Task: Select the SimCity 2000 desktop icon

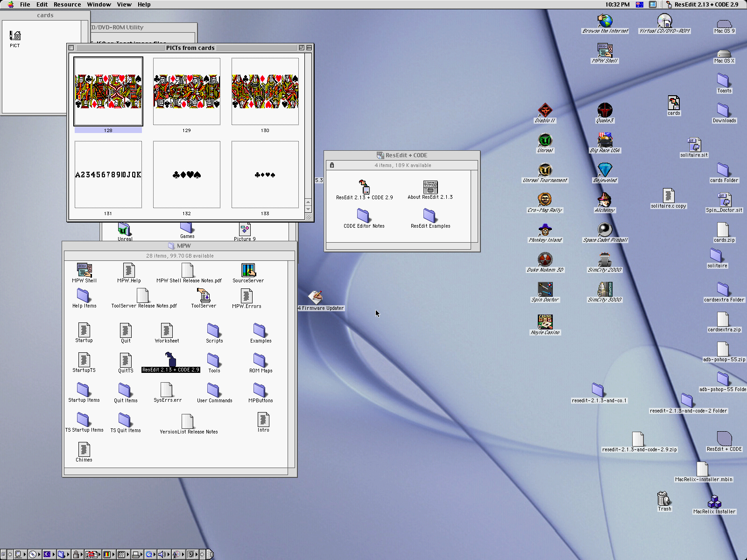Action: [605, 259]
